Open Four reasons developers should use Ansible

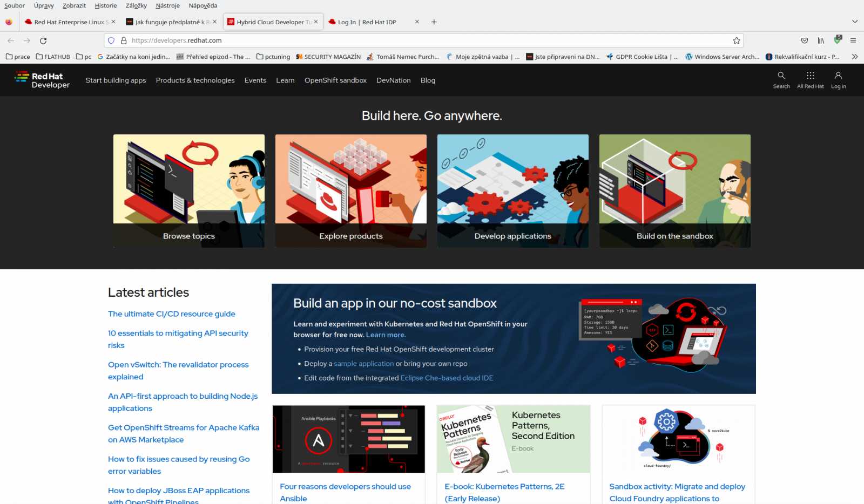point(345,493)
